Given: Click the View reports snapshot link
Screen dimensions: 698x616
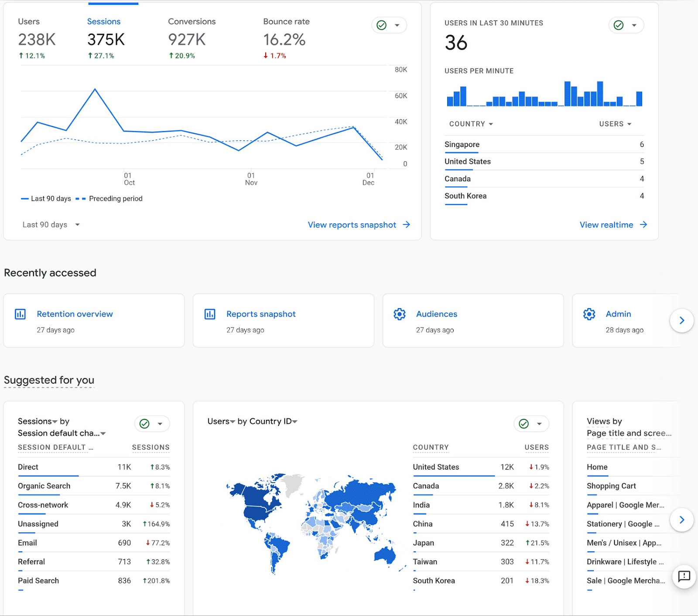Looking at the screenshot, I should tap(353, 225).
